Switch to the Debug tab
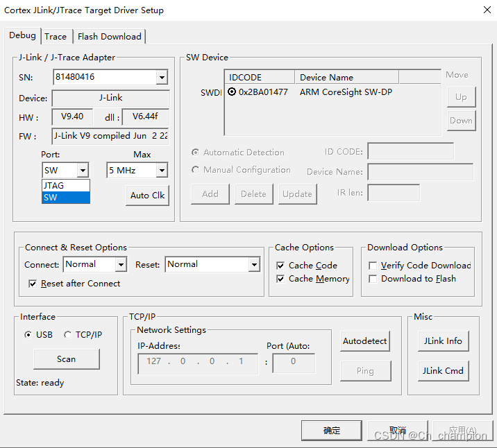The height and width of the screenshot is (448, 497). [x=22, y=35]
